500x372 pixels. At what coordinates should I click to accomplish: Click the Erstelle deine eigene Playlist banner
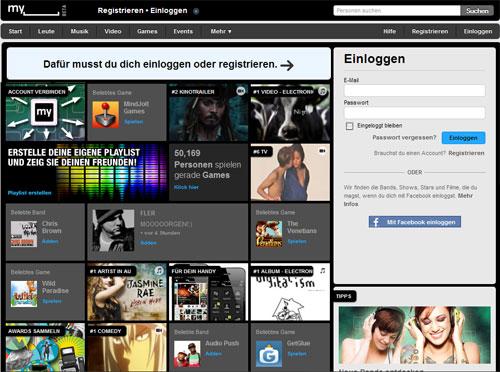coord(86,172)
